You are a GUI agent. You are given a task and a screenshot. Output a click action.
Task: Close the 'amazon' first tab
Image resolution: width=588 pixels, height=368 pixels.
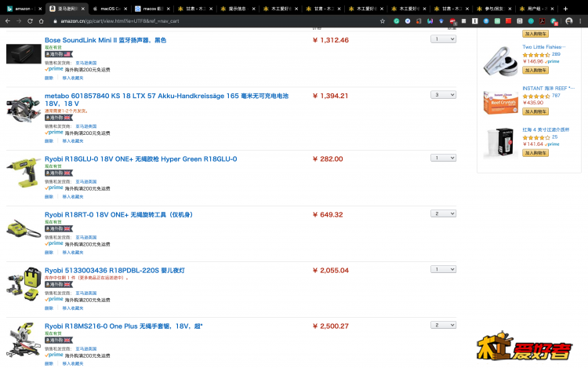[40, 9]
